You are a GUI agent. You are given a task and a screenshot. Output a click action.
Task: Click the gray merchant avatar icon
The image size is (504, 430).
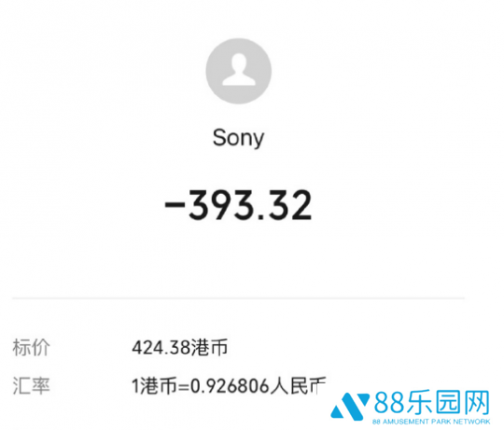point(239,71)
